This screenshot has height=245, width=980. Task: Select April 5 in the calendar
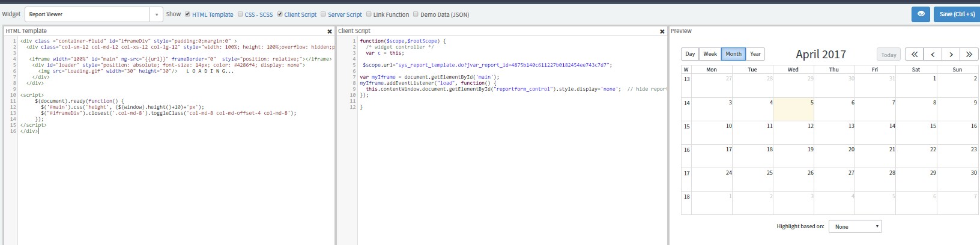pos(793,109)
